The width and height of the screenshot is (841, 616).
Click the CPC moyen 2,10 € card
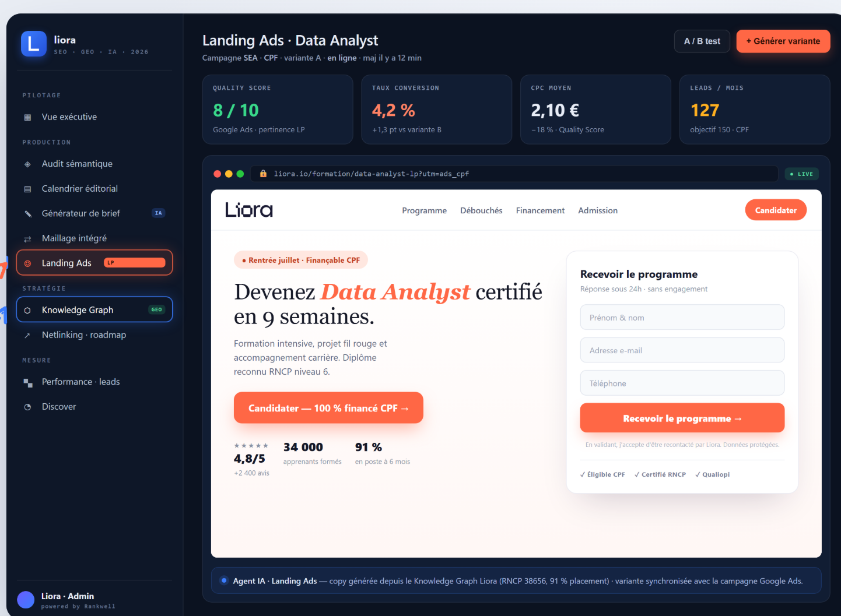click(595, 110)
